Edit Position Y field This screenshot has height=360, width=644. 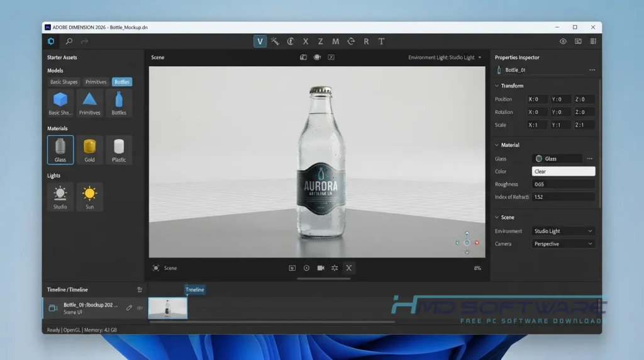pos(560,99)
